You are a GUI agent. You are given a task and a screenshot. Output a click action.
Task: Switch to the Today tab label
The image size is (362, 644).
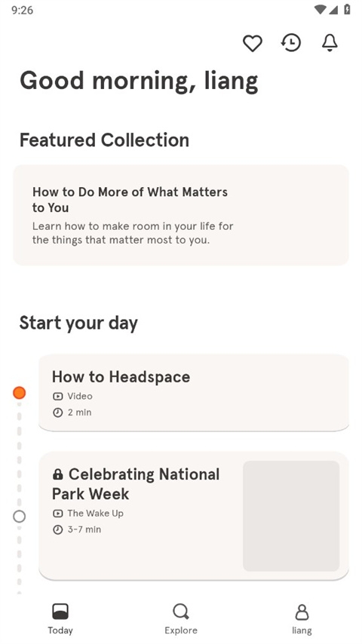coord(60,630)
